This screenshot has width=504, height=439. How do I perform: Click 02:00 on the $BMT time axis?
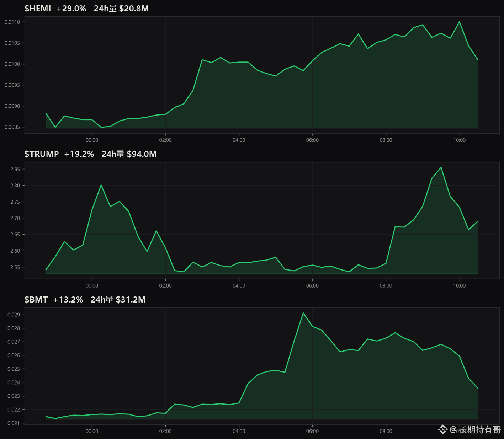click(x=165, y=431)
